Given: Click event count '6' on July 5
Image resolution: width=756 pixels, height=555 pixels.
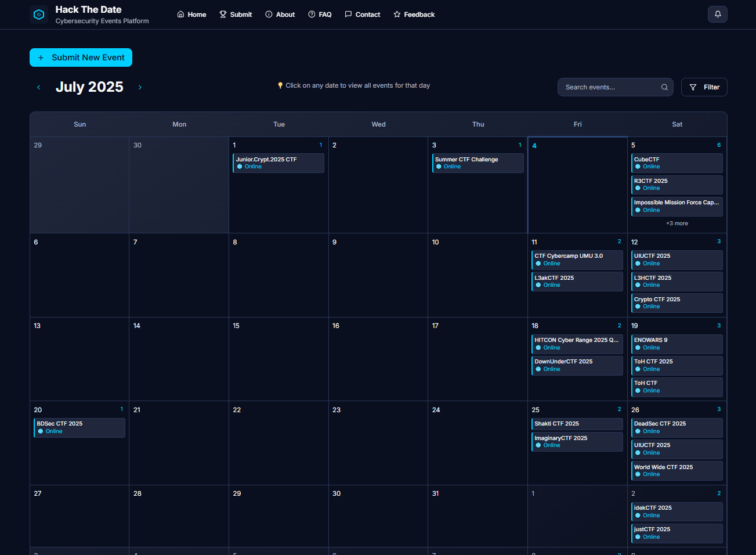Looking at the screenshot, I should (719, 145).
